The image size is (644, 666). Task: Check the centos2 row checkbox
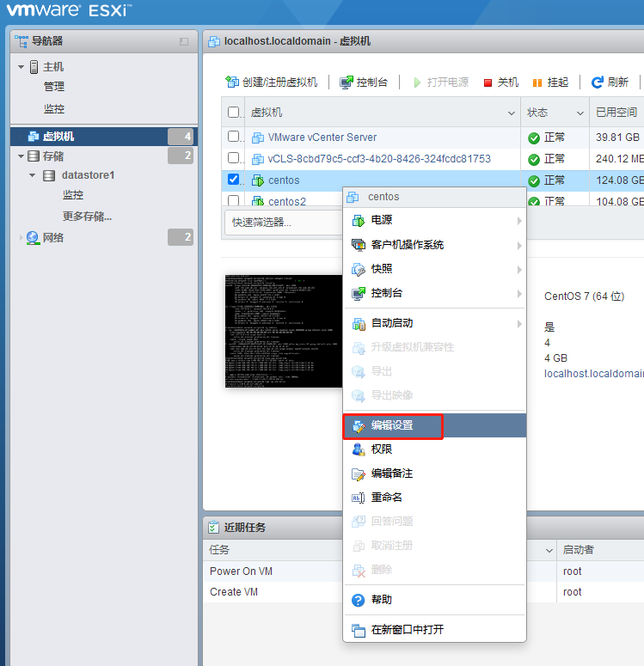coord(233,200)
